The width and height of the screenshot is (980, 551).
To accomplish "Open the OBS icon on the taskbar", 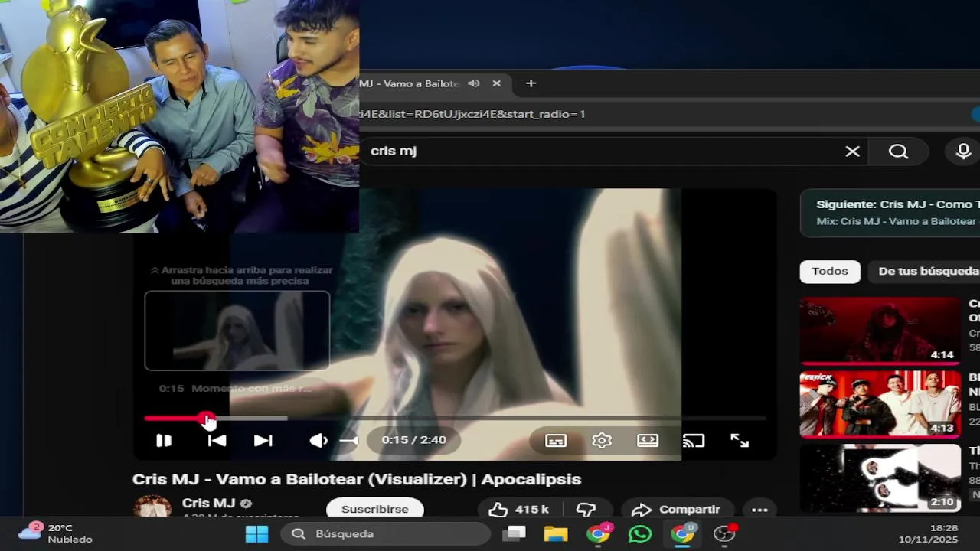I will click(x=724, y=533).
